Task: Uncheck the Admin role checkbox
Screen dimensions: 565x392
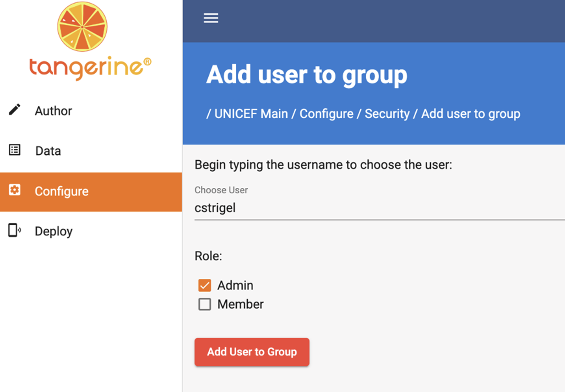Action: (205, 285)
